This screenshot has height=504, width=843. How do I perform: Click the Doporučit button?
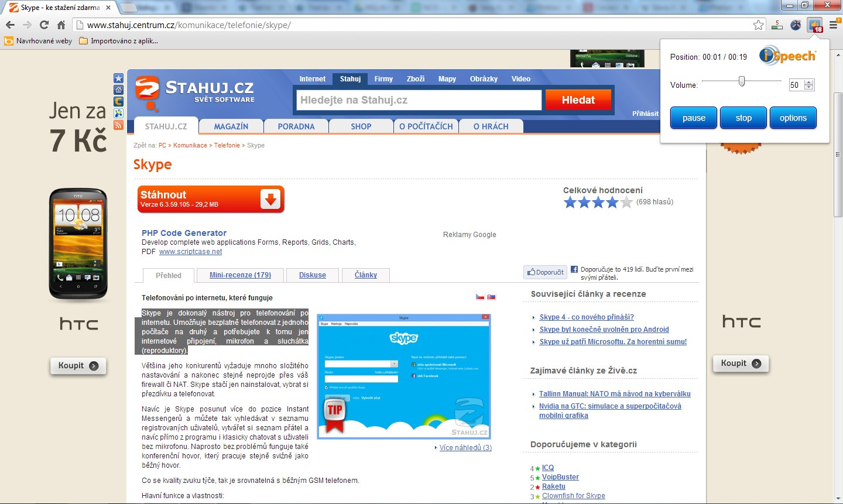point(545,272)
